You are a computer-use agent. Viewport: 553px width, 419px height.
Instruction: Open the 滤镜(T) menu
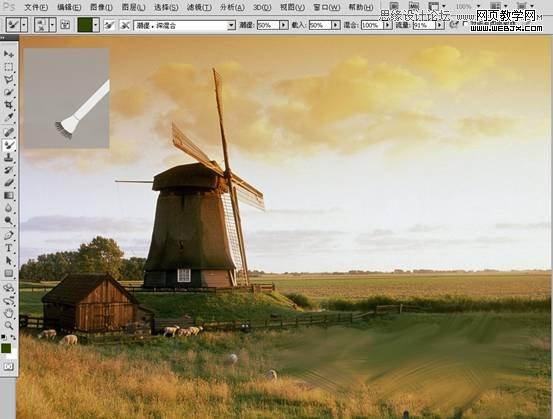[x=198, y=7]
